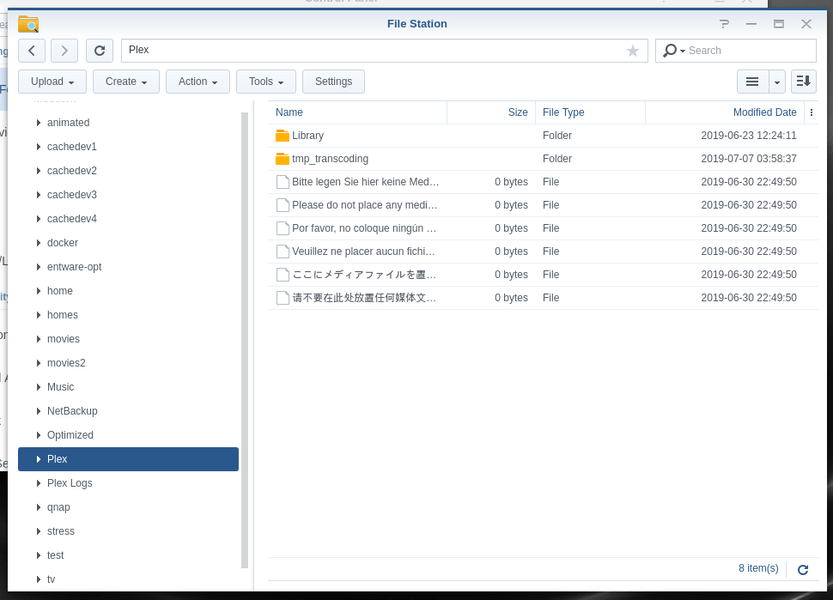Screen dimensions: 833x600
Task: Open the Upload dropdown menu
Action: coord(52,81)
